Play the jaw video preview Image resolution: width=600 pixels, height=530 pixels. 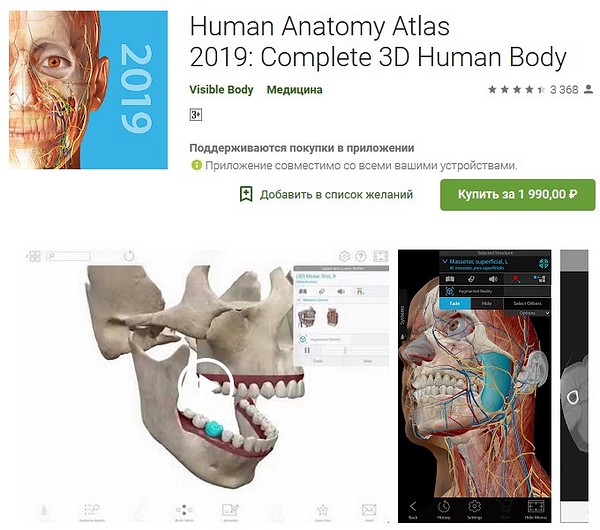(x=206, y=385)
